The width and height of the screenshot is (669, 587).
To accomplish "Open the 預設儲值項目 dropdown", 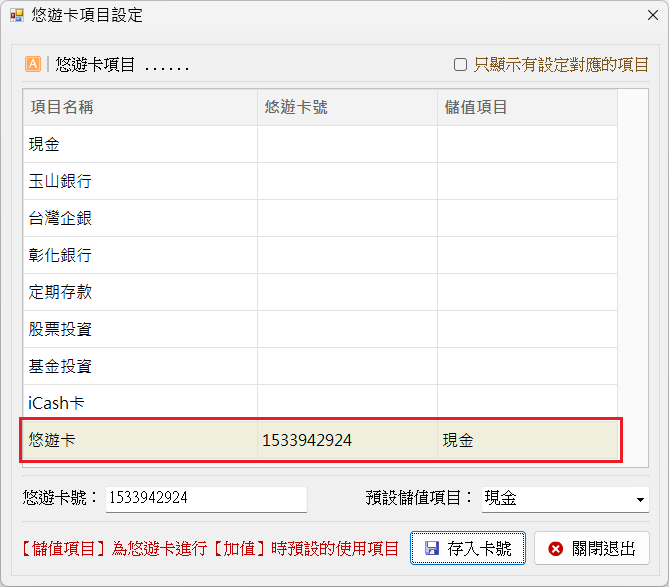I will click(565, 499).
